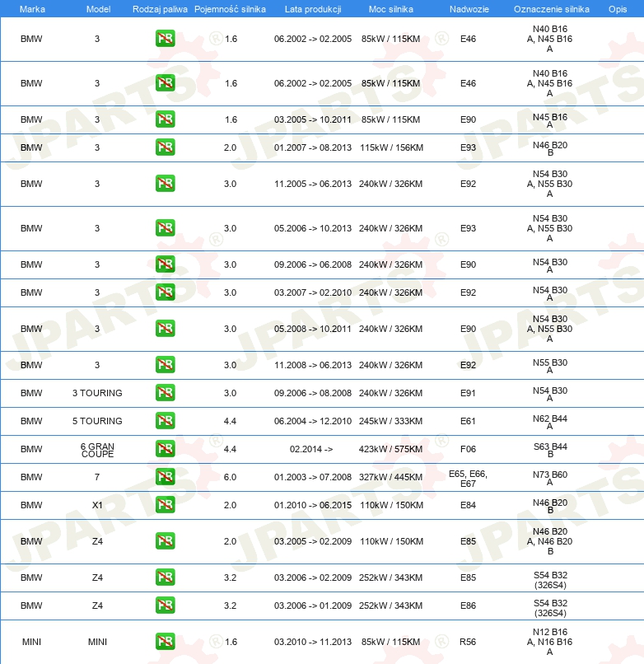Click the '06.2004 -> 12.2010' production years

(312, 421)
